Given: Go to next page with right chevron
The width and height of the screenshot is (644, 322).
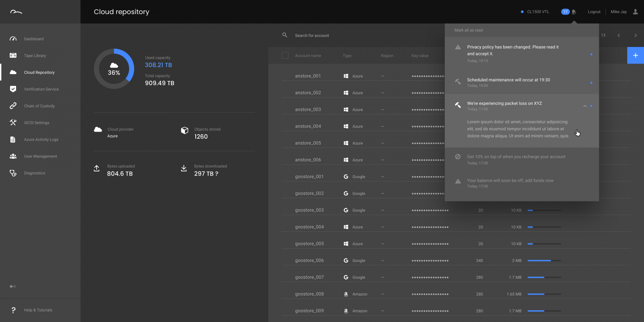Looking at the screenshot, I should pos(635,35).
